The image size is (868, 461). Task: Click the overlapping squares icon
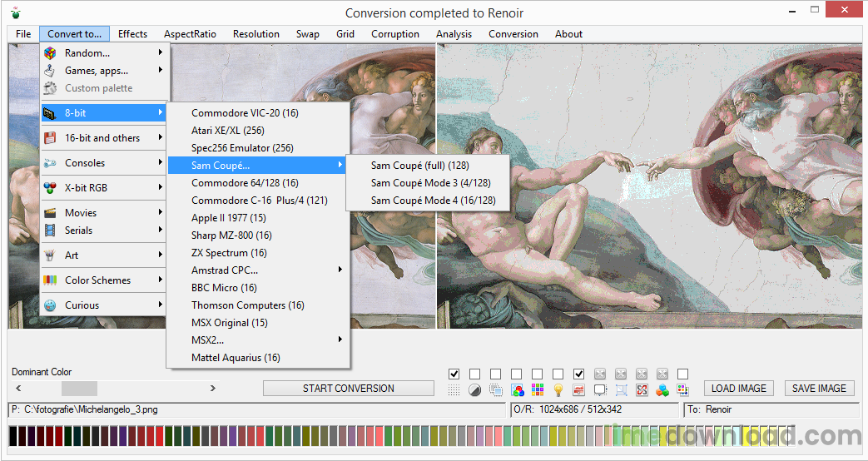495,389
